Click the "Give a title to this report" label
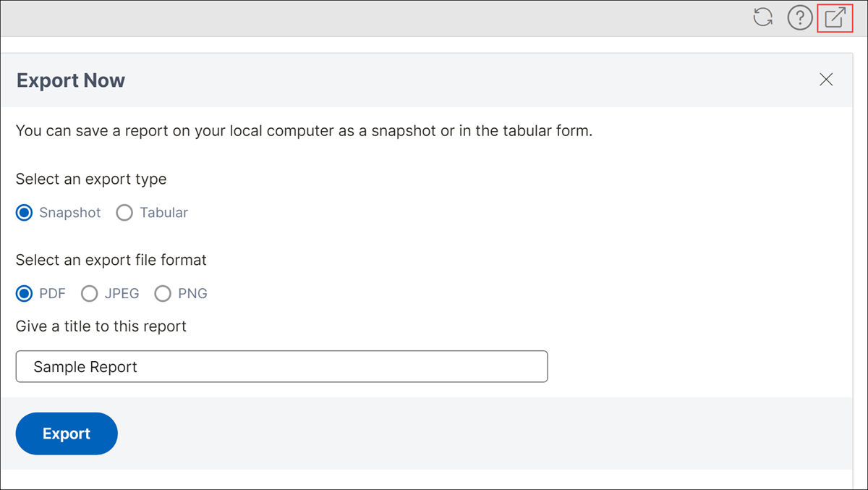This screenshot has width=868, height=490. (101, 326)
